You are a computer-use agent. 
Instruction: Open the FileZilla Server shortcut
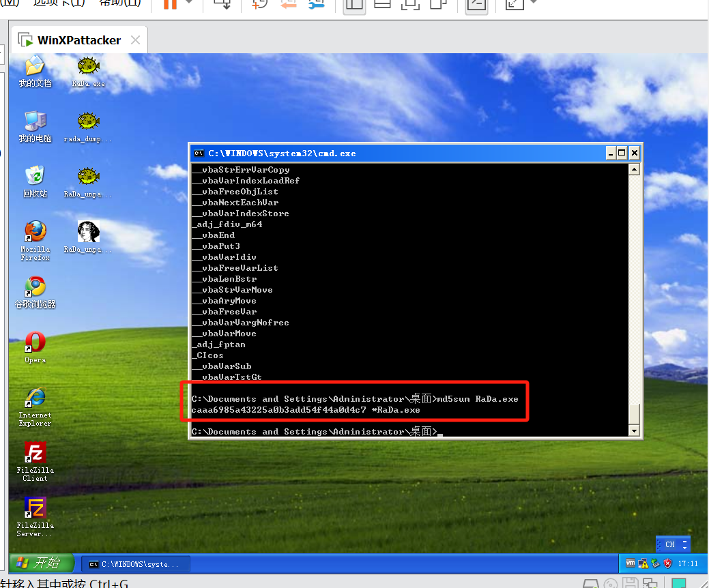click(x=35, y=517)
